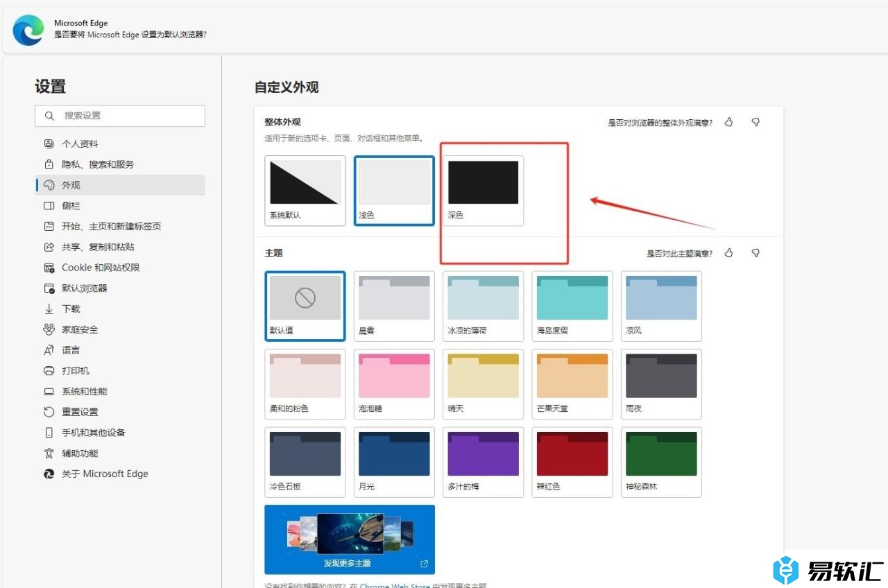The width and height of the screenshot is (888, 588).
Task: Open 打印机 settings
Action: [119, 371]
